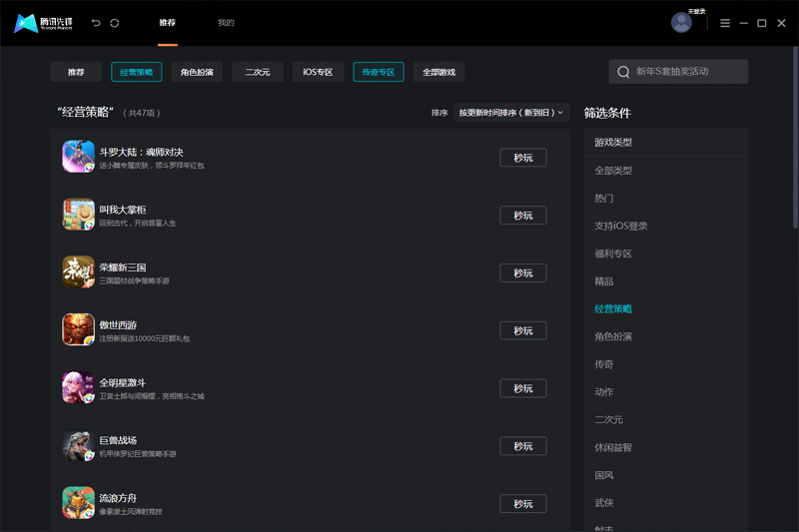Filter by 武侠 in sidebar

coord(604,503)
